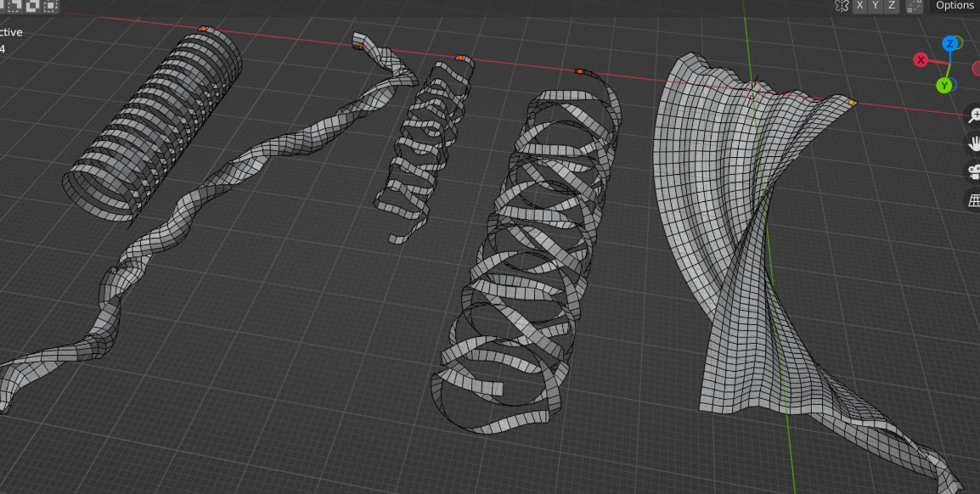
Task: Enable the Mirror X toggle
Action: click(860, 5)
